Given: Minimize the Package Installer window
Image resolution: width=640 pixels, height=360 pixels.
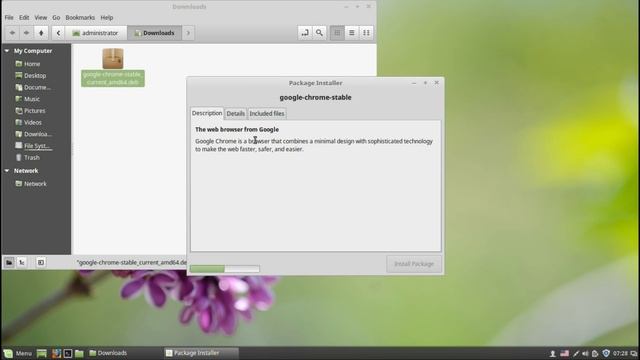Looking at the screenshot, I should point(414,83).
